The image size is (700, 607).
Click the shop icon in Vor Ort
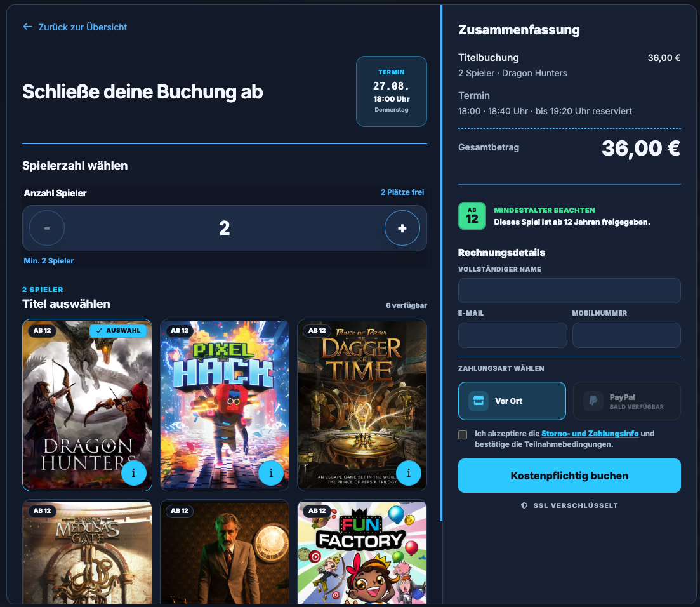click(479, 401)
